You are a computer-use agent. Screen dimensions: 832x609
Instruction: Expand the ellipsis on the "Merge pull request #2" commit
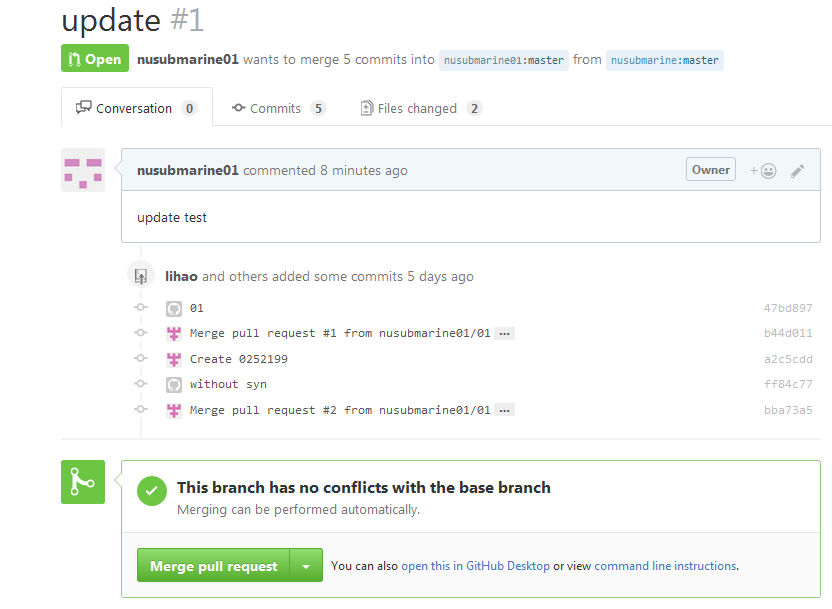point(504,409)
